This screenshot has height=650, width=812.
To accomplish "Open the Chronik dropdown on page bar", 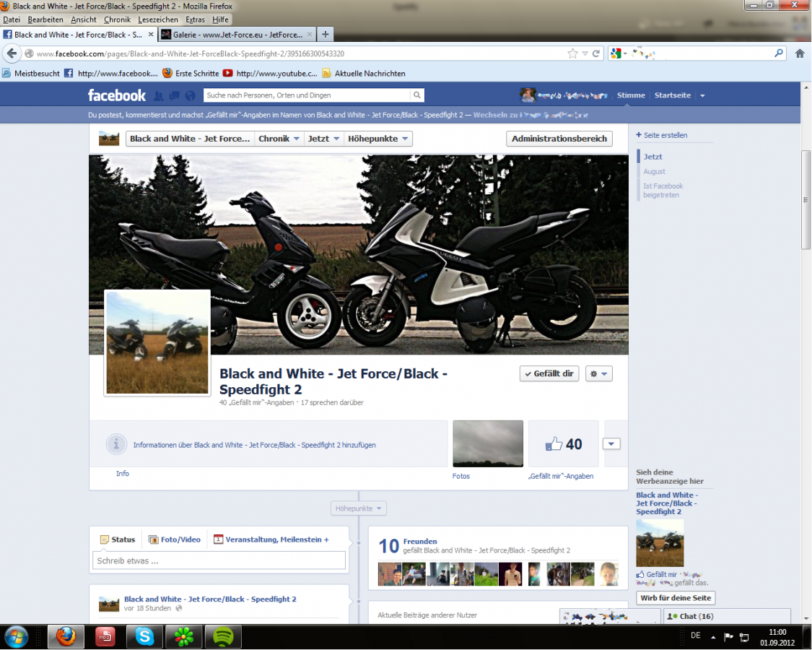I will pos(279,139).
